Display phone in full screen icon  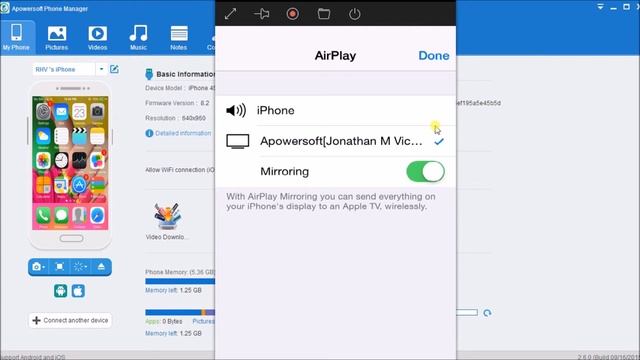[60, 267]
